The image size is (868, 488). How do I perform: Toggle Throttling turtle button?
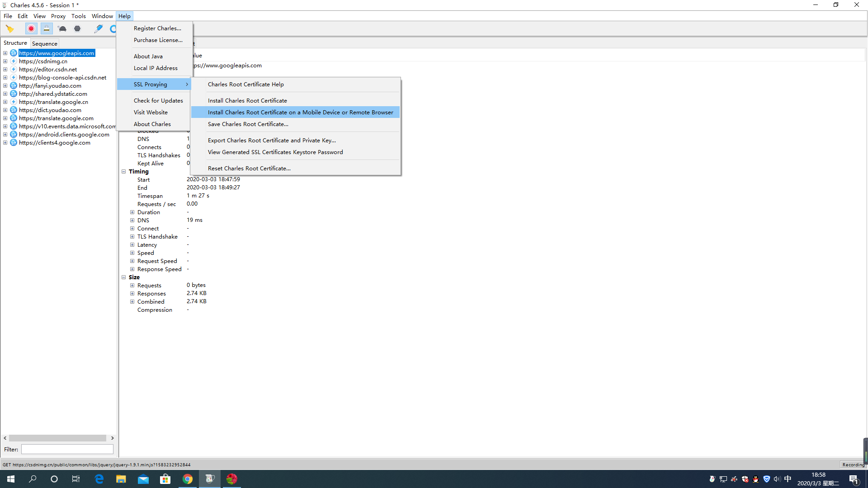point(62,28)
